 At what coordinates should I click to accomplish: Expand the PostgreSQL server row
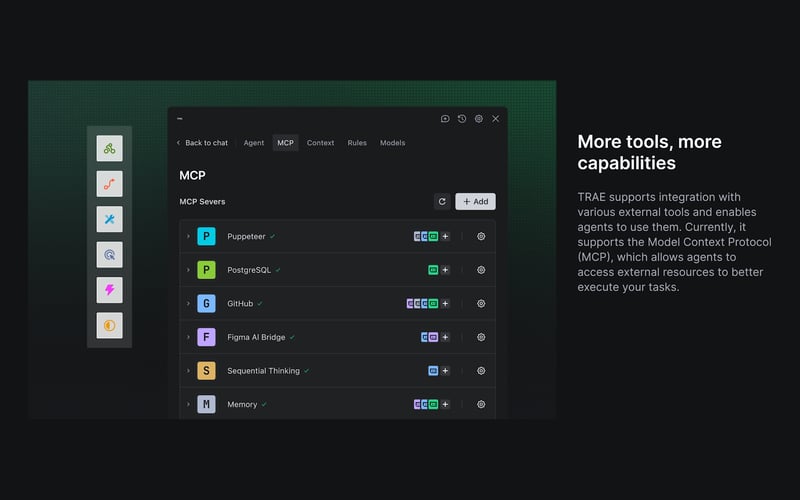188,270
